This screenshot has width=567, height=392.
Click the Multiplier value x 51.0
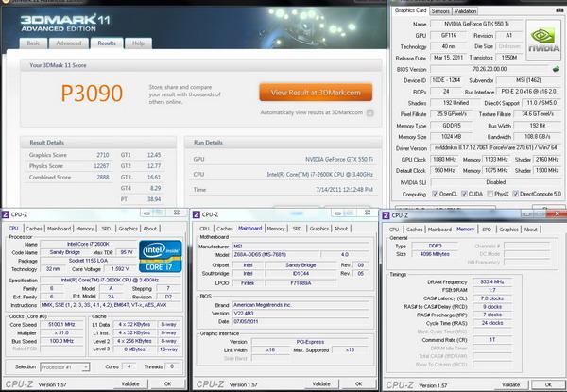click(x=61, y=332)
